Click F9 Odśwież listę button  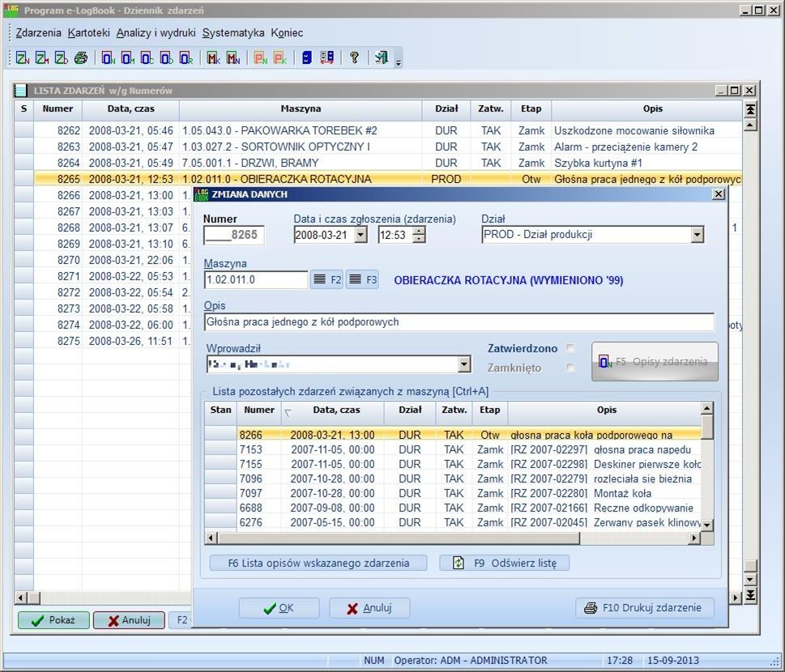pyautogui.click(x=504, y=563)
